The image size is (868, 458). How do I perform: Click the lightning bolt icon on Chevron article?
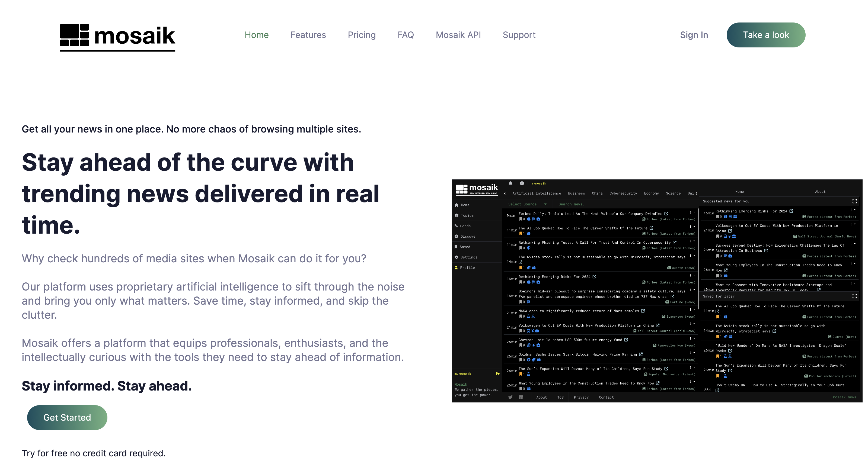tap(533, 346)
